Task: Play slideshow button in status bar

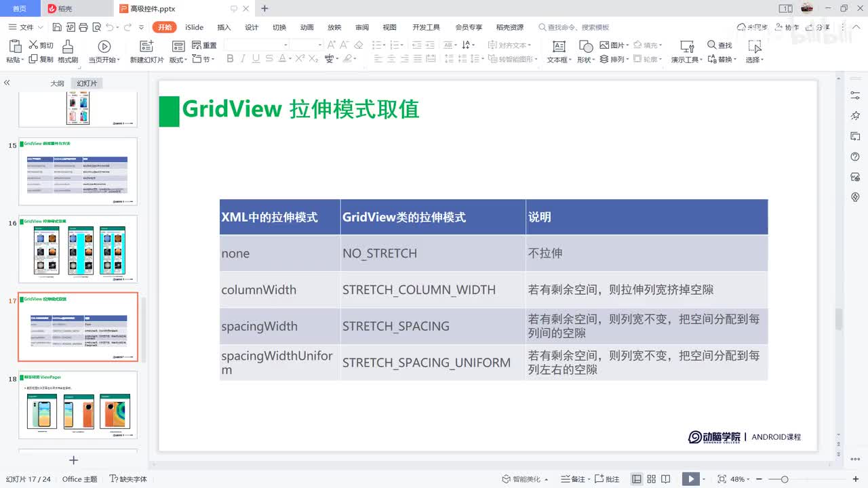Action: (690, 479)
